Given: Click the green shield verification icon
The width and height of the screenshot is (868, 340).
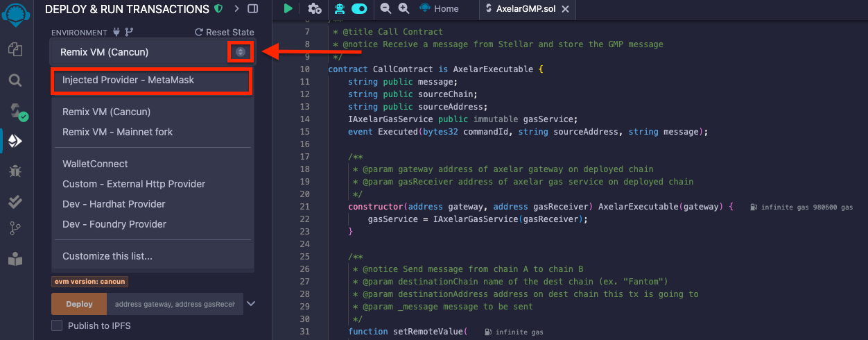Looking at the screenshot, I should 219,9.
